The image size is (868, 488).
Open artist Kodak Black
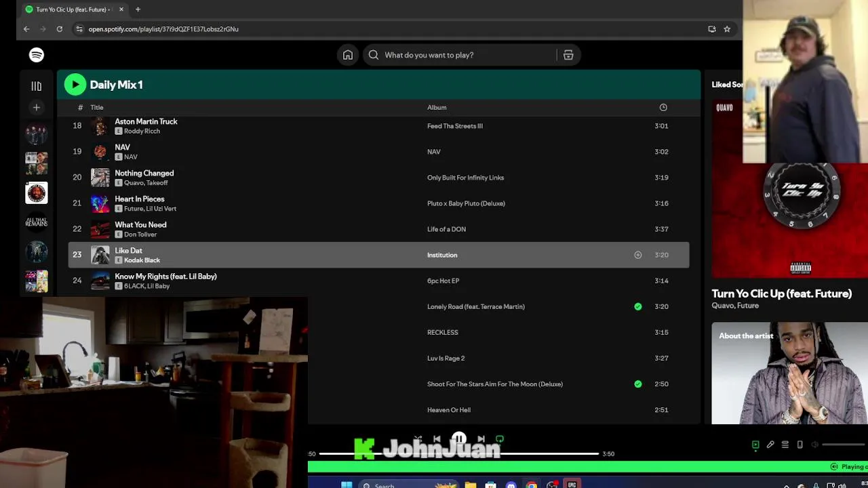click(x=142, y=260)
